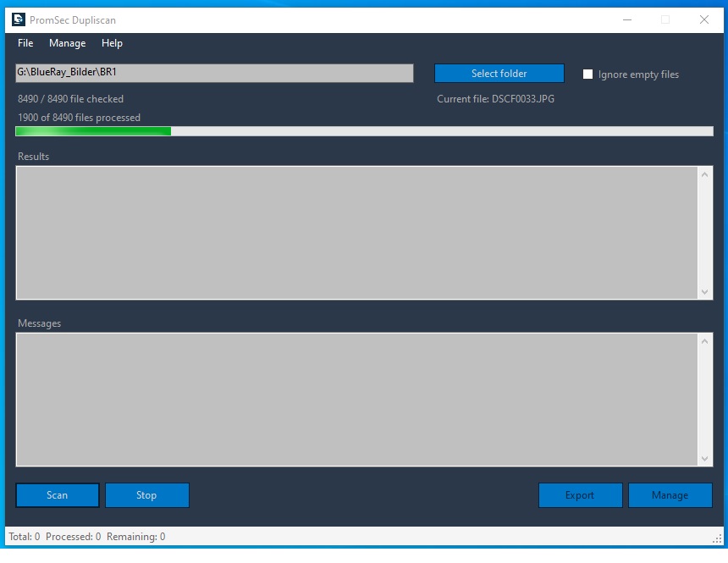Click the Results scrollbar up arrow

click(x=705, y=174)
